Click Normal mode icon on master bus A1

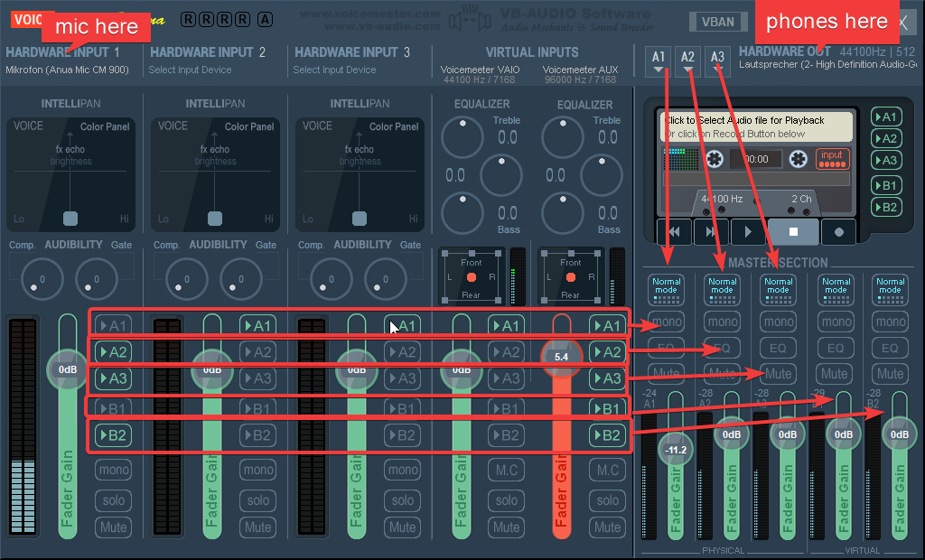667,288
